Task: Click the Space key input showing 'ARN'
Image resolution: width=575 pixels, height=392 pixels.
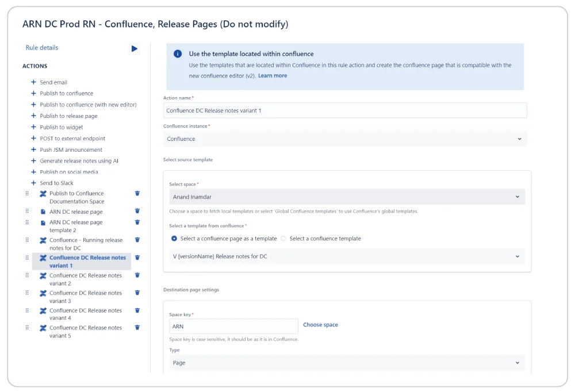Action: 233,326
